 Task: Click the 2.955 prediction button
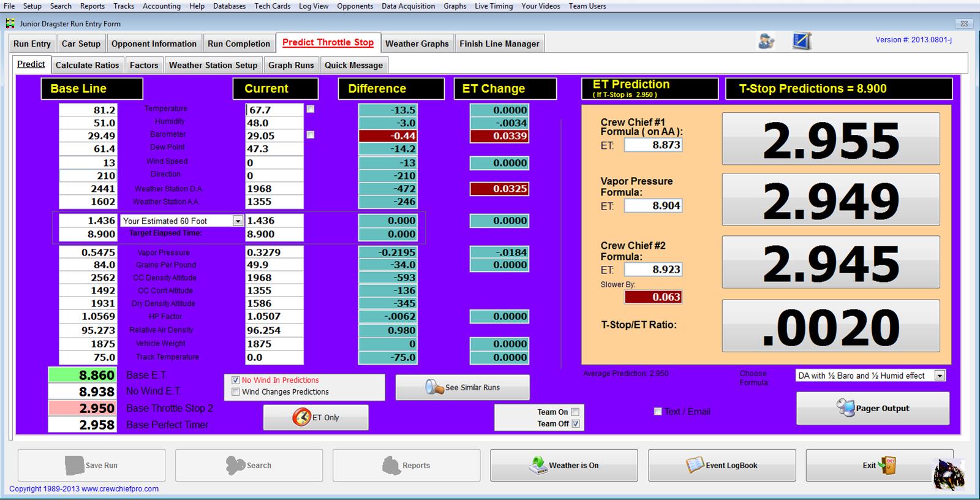coord(831,139)
